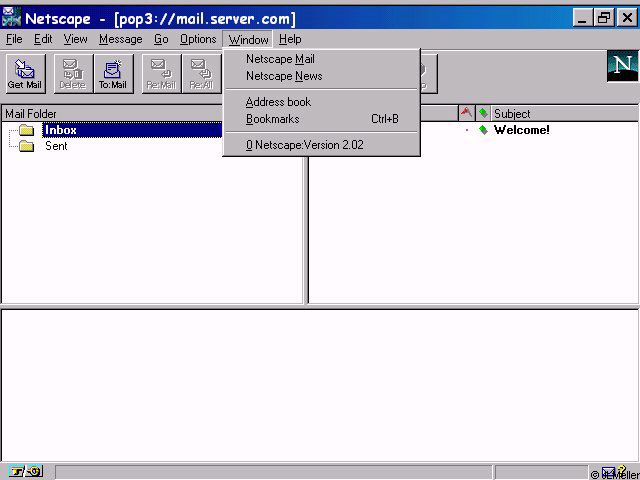Choose Netscape Mail from Window menu
The width and height of the screenshot is (640, 480).
322,59
